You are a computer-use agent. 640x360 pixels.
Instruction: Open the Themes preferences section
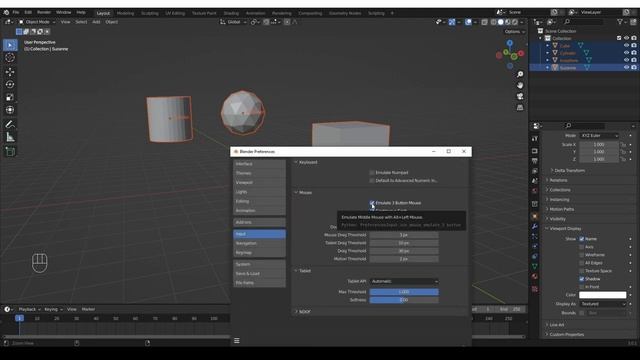click(259, 173)
